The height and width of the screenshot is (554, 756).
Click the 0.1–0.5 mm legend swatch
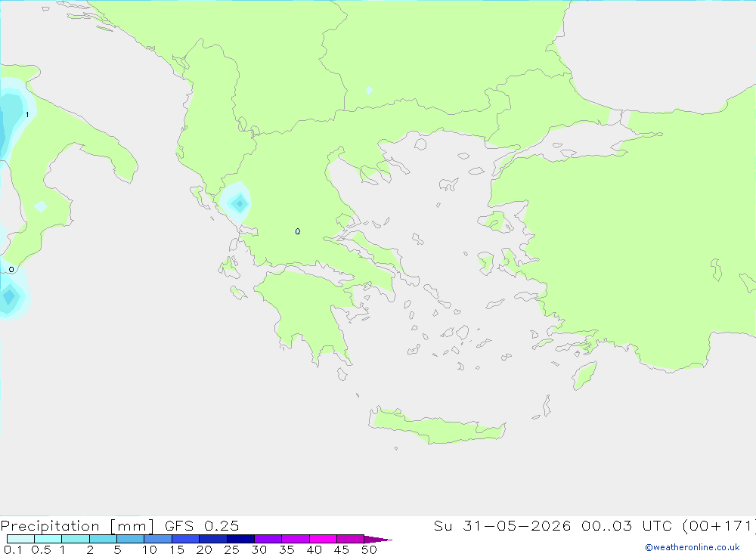[20, 539]
